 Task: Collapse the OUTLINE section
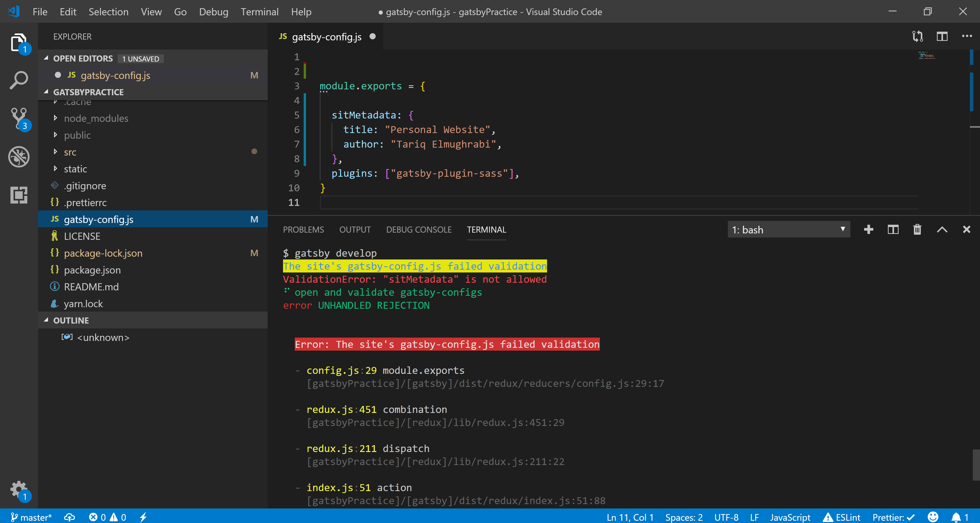[71, 320]
